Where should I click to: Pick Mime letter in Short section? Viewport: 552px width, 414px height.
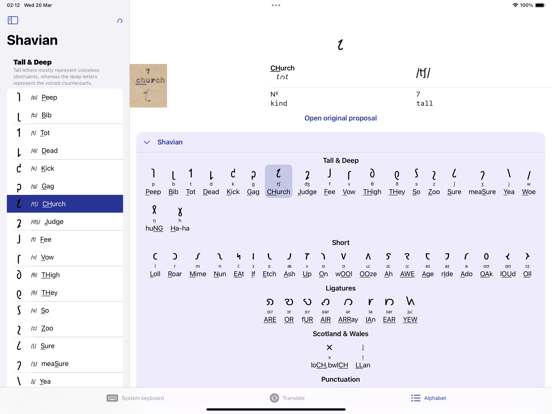198,265
